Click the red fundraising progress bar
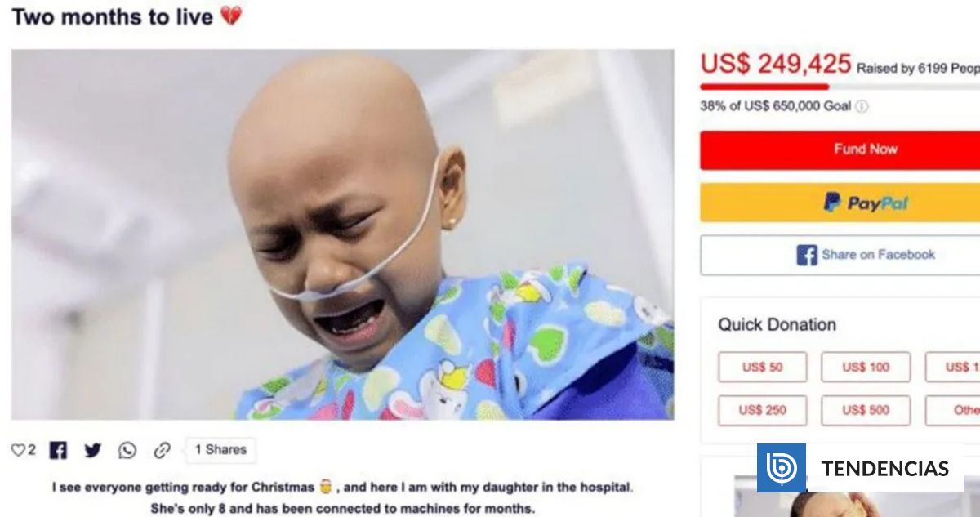 point(764,87)
